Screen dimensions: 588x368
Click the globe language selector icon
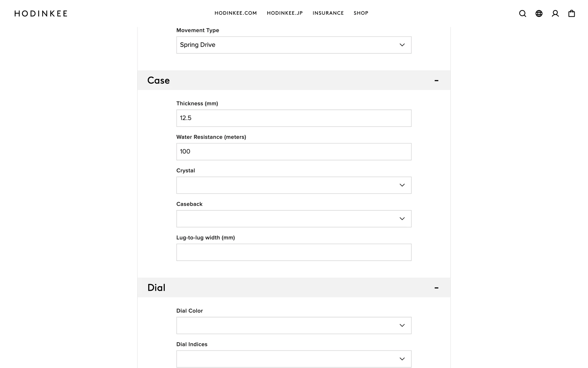coord(539,13)
